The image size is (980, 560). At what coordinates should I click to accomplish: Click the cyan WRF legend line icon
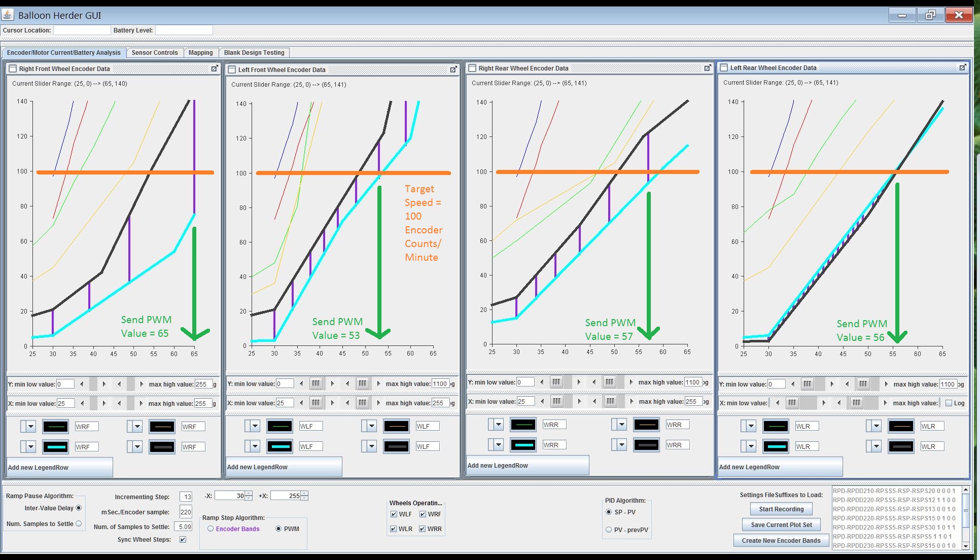pyautogui.click(x=56, y=447)
